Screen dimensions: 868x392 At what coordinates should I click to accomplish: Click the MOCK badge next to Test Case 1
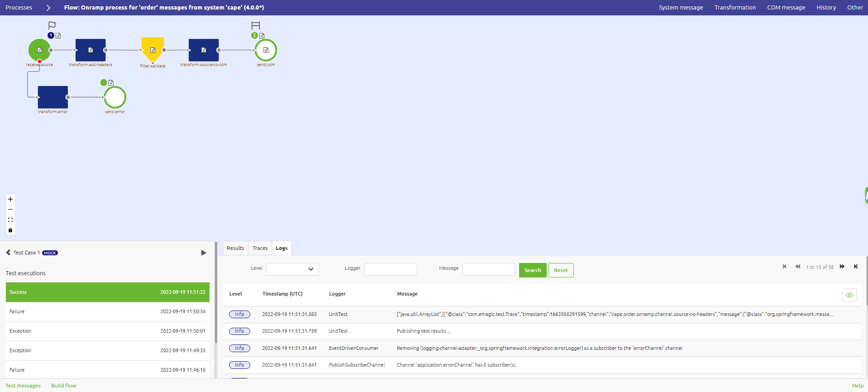pyautogui.click(x=50, y=253)
